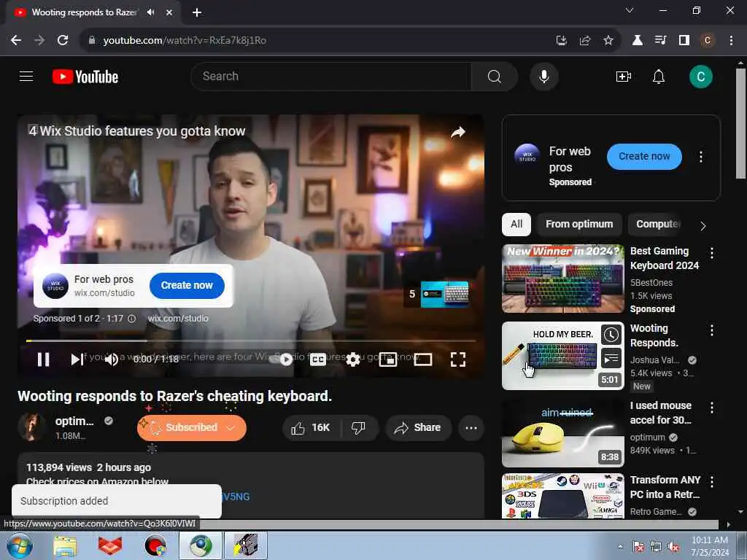This screenshot has width=747, height=560.
Task: Click the tray volume icon
Action: 673,547
